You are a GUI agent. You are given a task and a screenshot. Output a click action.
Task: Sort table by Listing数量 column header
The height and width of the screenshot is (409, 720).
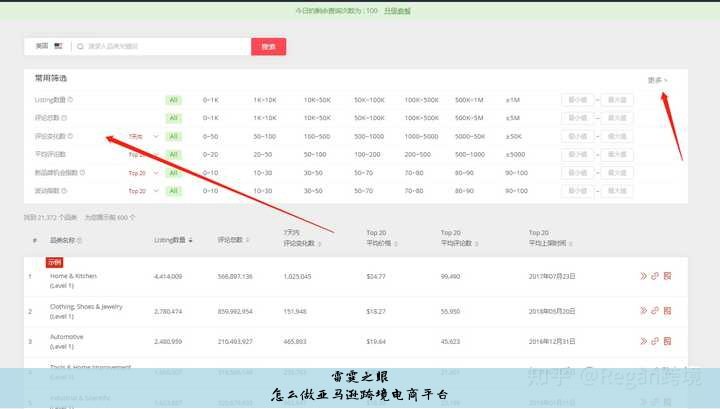pyautogui.click(x=174, y=240)
